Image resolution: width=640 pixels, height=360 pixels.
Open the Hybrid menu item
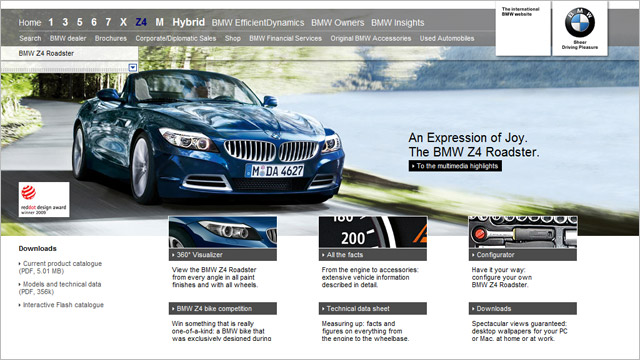point(189,22)
